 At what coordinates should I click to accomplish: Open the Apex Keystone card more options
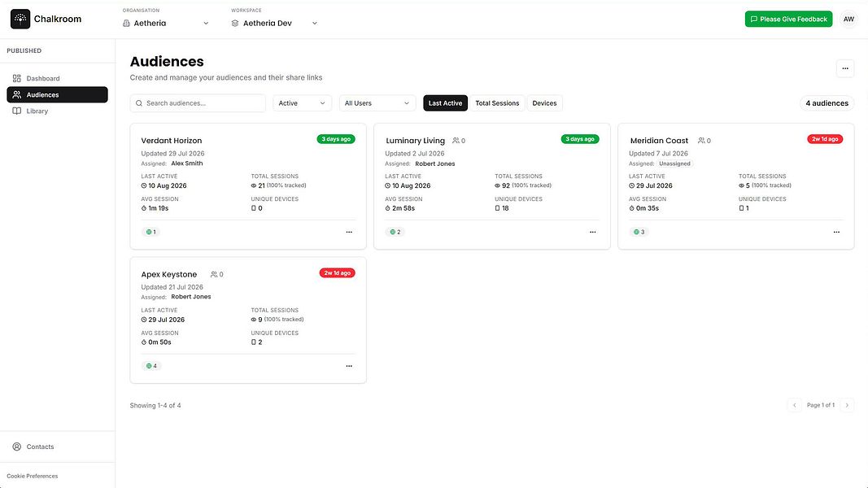(x=349, y=366)
